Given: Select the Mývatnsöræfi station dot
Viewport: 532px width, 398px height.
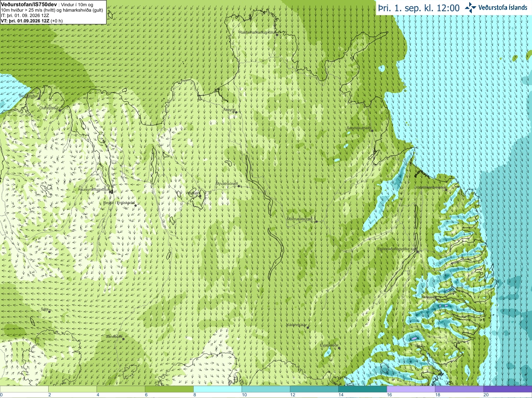Looking at the screenshot, I should click(239, 186).
